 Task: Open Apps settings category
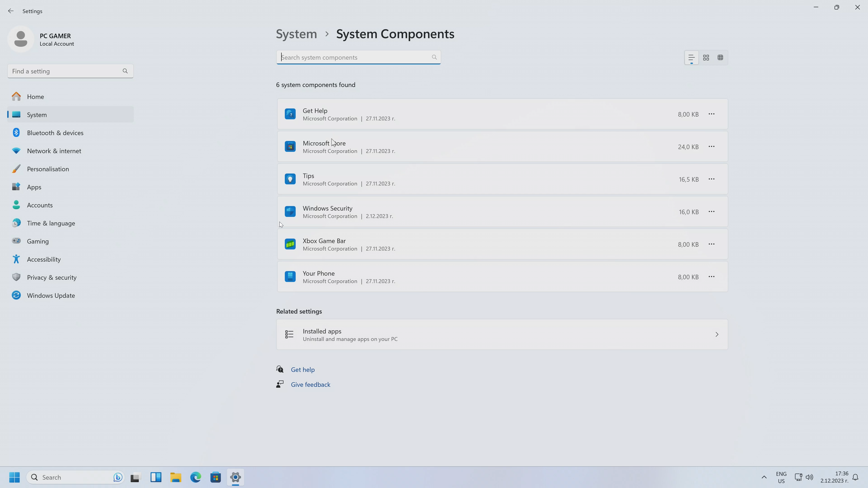click(x=71, y=187)
